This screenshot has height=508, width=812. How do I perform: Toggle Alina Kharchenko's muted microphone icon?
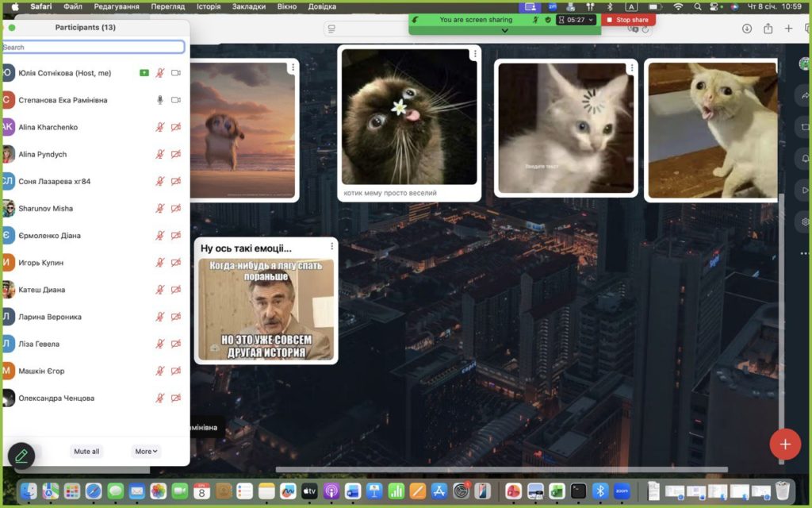(159, 127)
